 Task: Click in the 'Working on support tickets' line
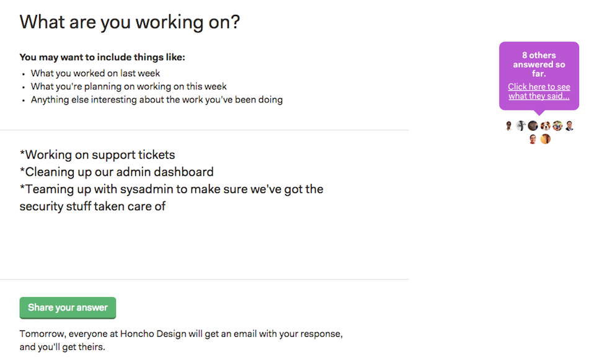pyautogui.click(x=97, y=155)
